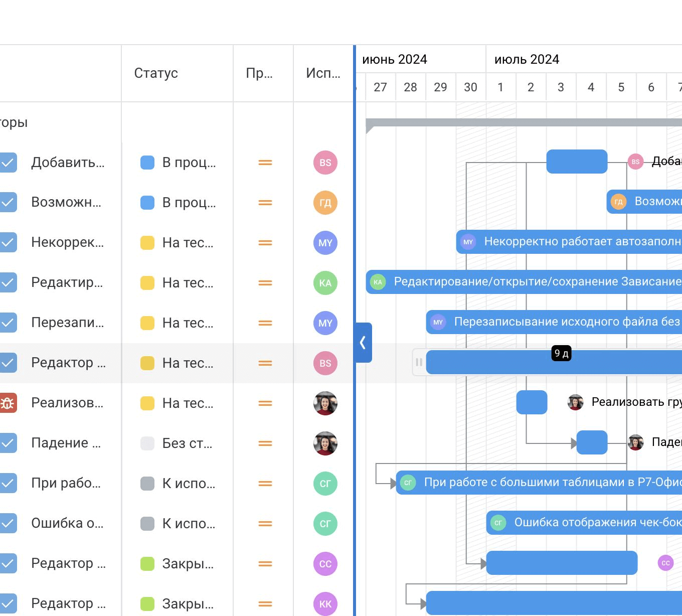Screen dimensions: 682x616
Task: Open the task Возможн... in list
Action: tap(66, 202)
